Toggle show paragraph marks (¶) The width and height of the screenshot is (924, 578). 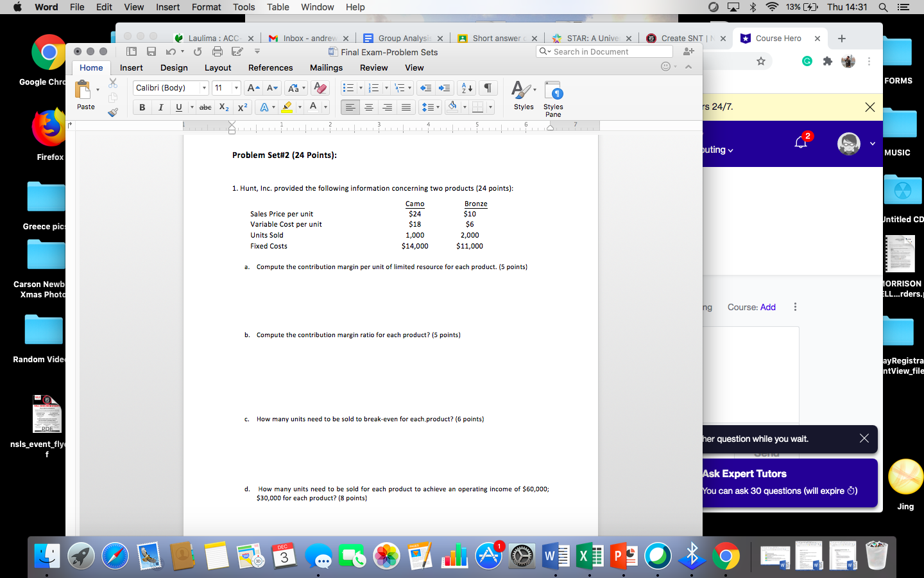pos(488,88)
